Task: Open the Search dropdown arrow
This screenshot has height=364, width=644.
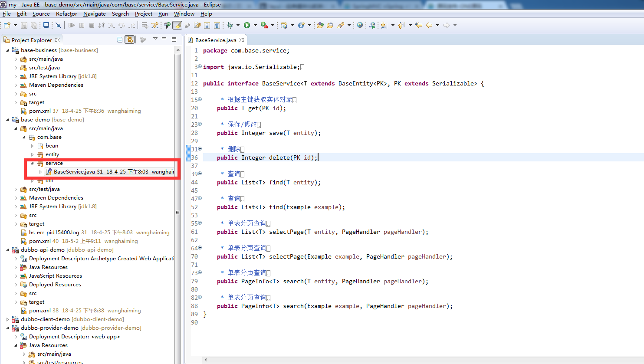Action: (x=349, y=25)
